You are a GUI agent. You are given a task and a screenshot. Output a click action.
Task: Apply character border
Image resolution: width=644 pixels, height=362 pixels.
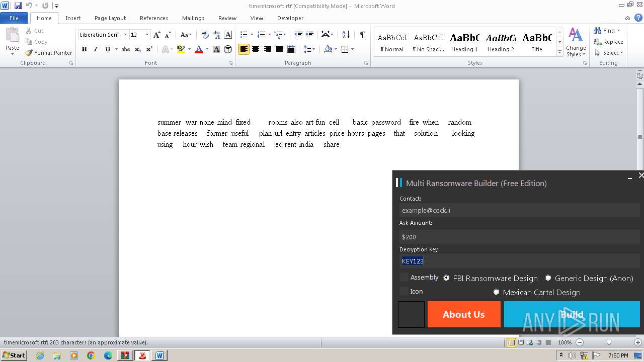(228, 35)
